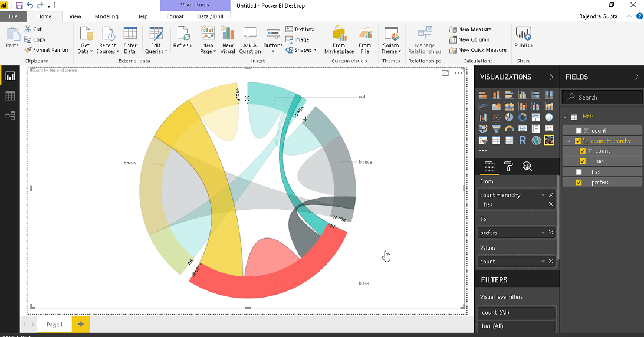Screen dimensions: 644x337
Task: Open dropdown for count in Values well
Action: click(x=543, y=262)
